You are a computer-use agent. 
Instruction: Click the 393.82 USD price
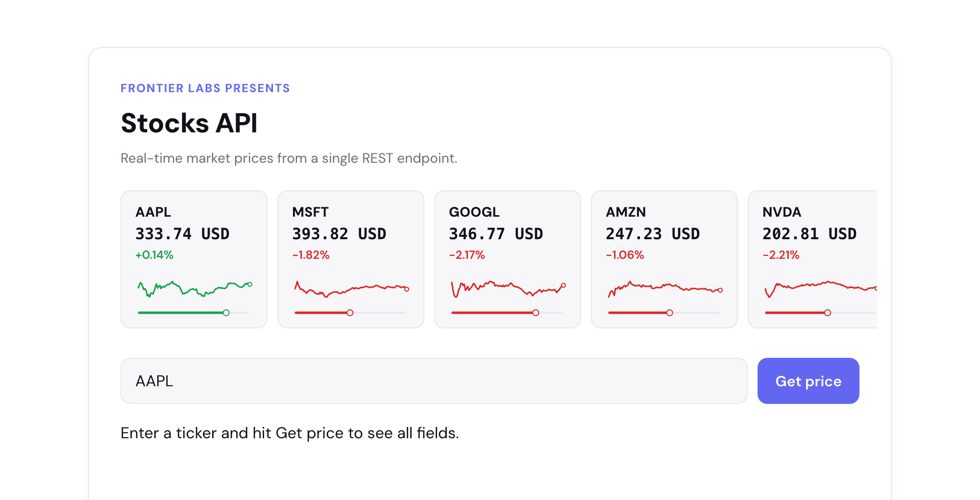339,234
